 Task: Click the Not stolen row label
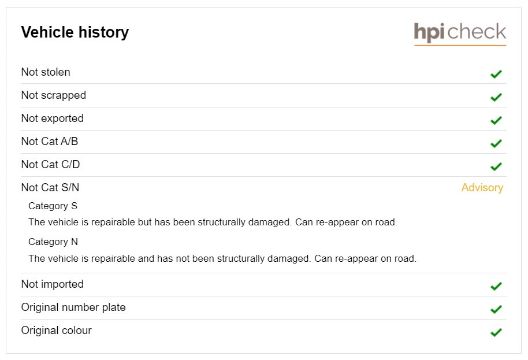[46, 72]
